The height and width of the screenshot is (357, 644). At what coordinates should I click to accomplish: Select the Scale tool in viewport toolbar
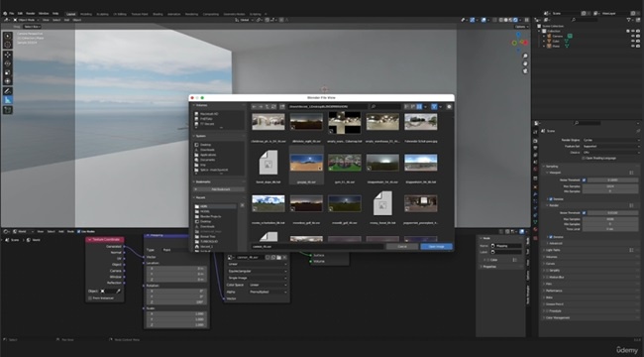tap(8, 72)
